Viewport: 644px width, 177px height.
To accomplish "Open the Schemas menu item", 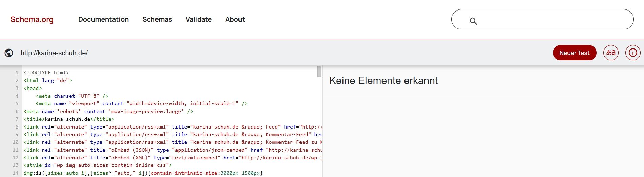I will (x=157, y=19).
